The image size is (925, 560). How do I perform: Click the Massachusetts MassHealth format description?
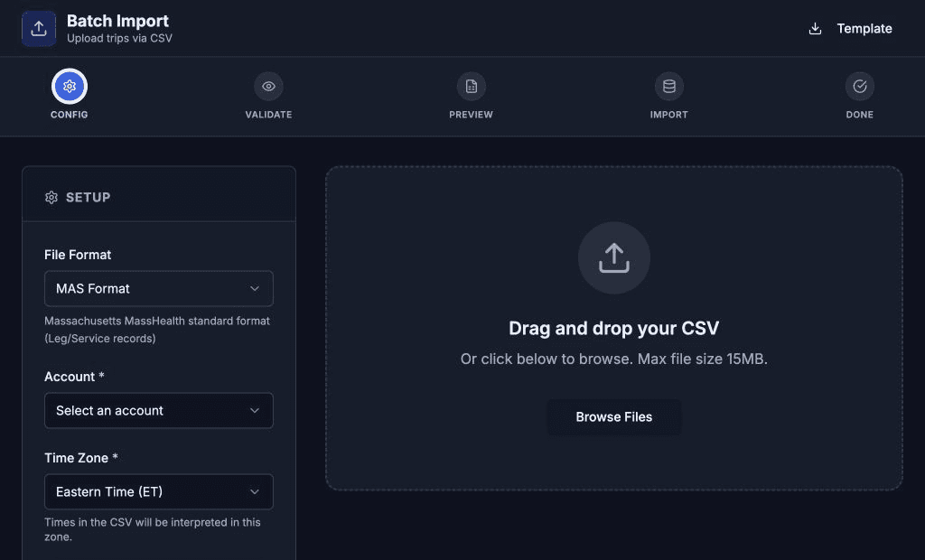157,330
